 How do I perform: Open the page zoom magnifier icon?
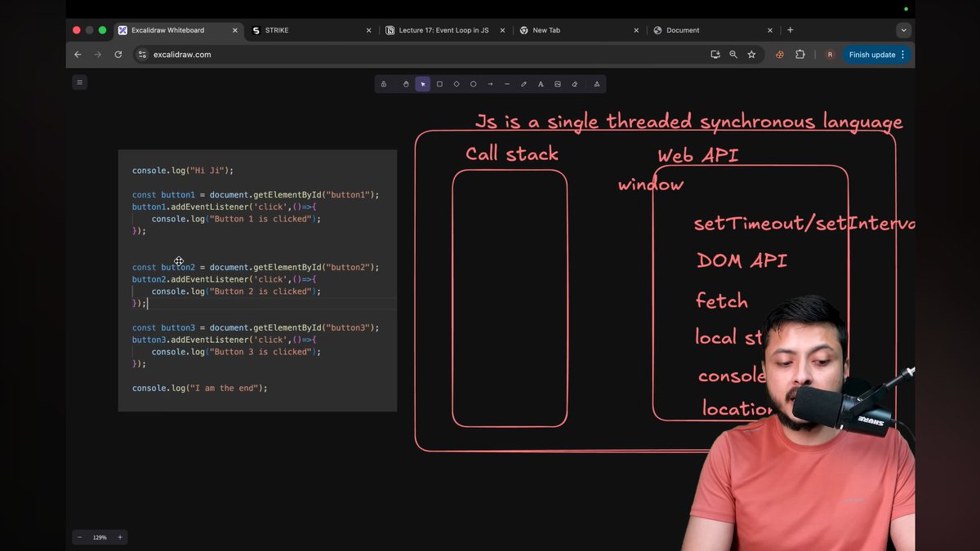pos(733,55)
